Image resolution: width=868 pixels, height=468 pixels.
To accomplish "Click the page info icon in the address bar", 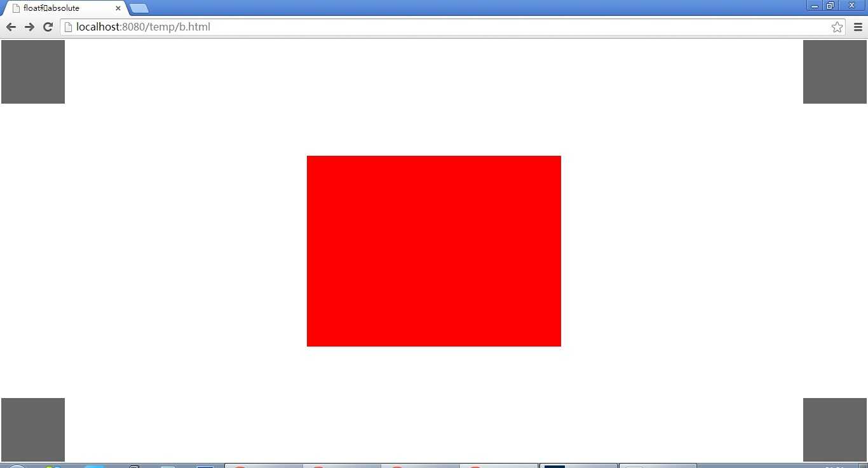I will (69, 27).
